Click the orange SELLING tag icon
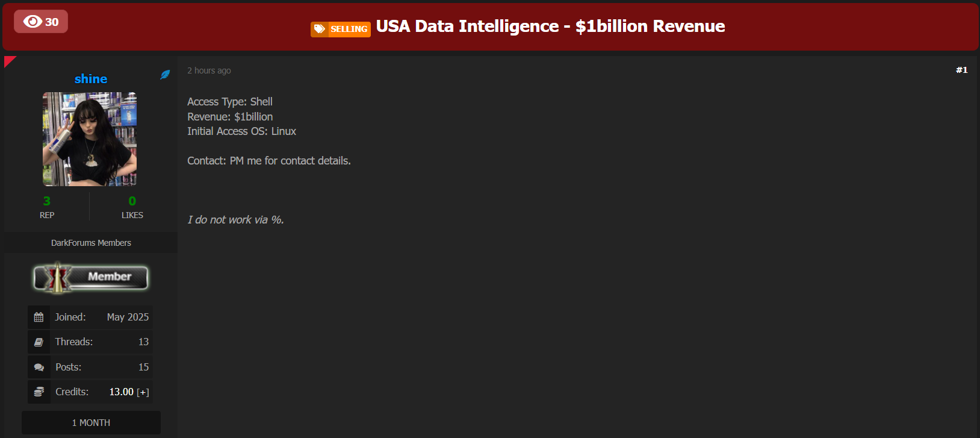Image resolution: width=980 pixels, height=438 pixels. pyautogui.click(x=320, y=29)
